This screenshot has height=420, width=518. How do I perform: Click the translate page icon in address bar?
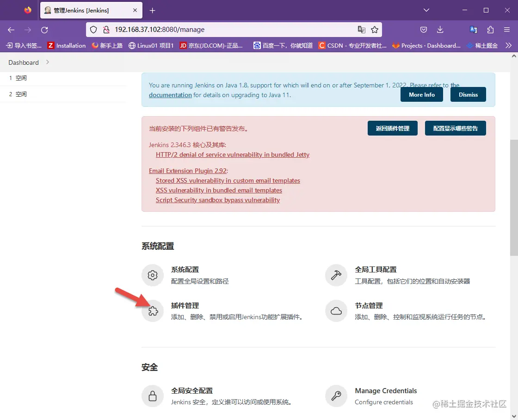point(361,29)
